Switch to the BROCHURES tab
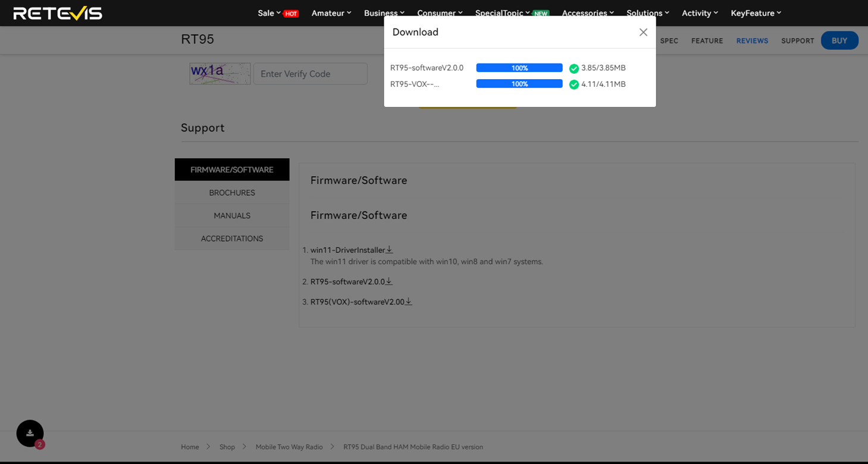The height and width of the screenshot is (464, 868). (x=232, y=193)
